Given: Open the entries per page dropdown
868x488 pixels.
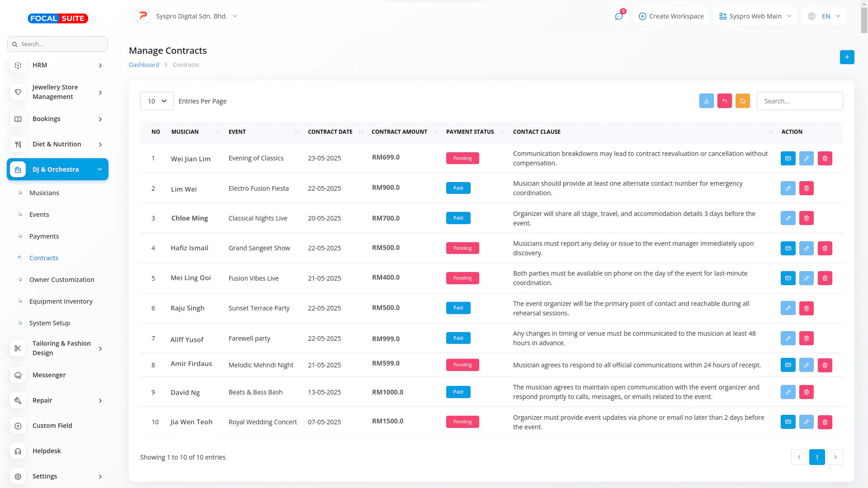Looking at the screenshot, I should [157, 101].
